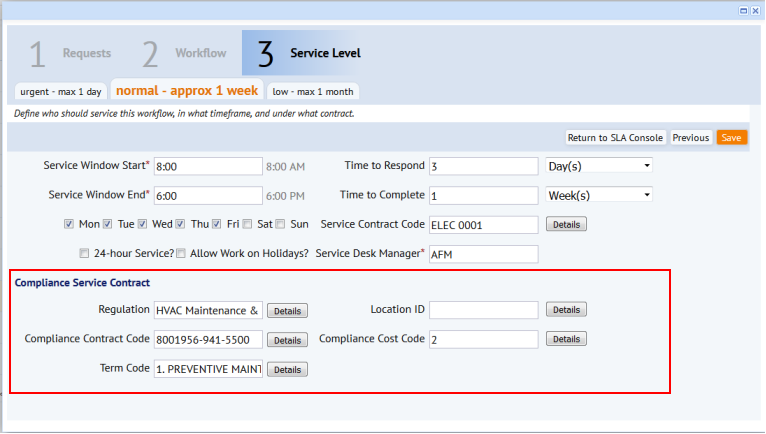Go to step 2 Workflow

[184, 53]
